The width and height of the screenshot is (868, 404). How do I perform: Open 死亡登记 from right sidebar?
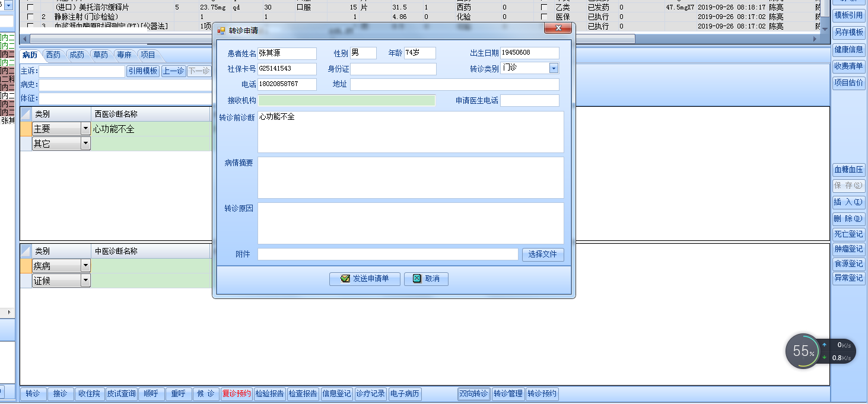point(848,234)
